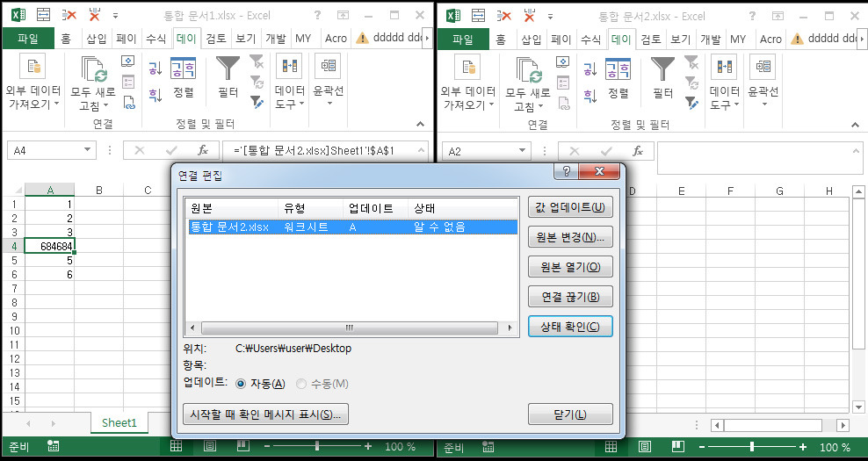
Task: Toggle Filter (필터) in right window
Action: tap(662, 78)
